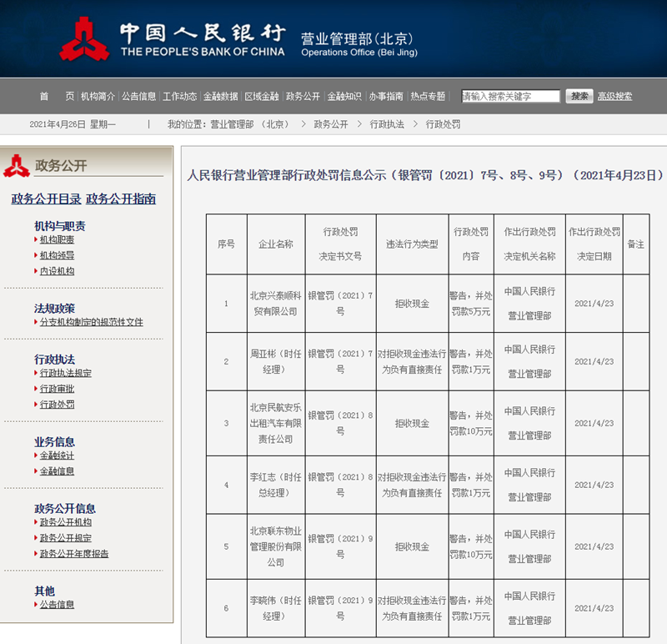Open 政务公开机构 sidebar link

click(x=66, y=522)
